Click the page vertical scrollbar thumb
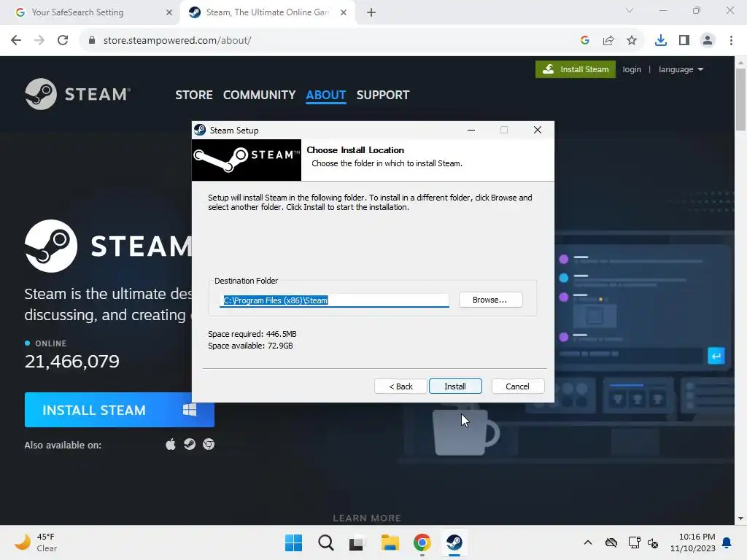747x560 pixels. (x=740, y=99)
